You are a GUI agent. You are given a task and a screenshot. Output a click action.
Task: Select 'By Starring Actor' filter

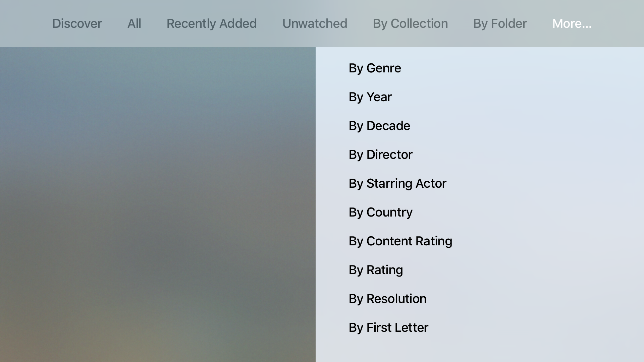tap(397, 183)
